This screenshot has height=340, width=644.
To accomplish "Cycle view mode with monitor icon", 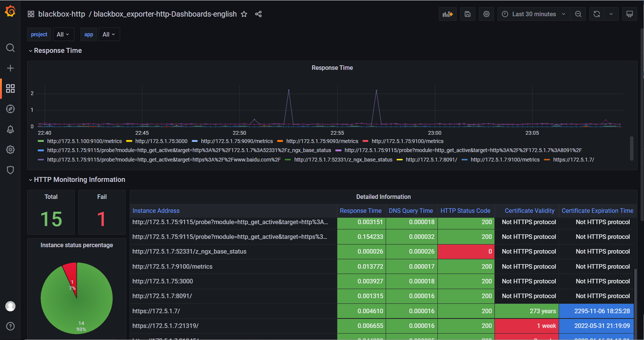I will pyautogui.click(x=629, y=14).
